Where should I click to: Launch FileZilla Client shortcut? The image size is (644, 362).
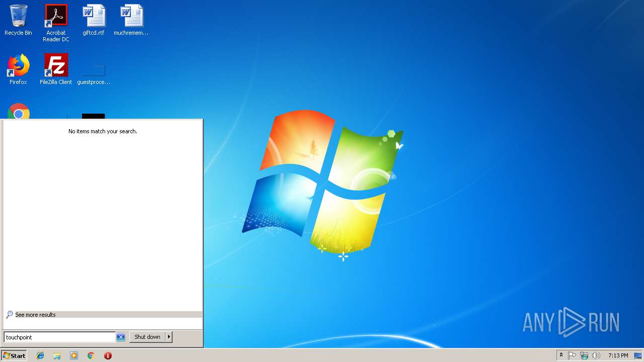coord(56,69)
